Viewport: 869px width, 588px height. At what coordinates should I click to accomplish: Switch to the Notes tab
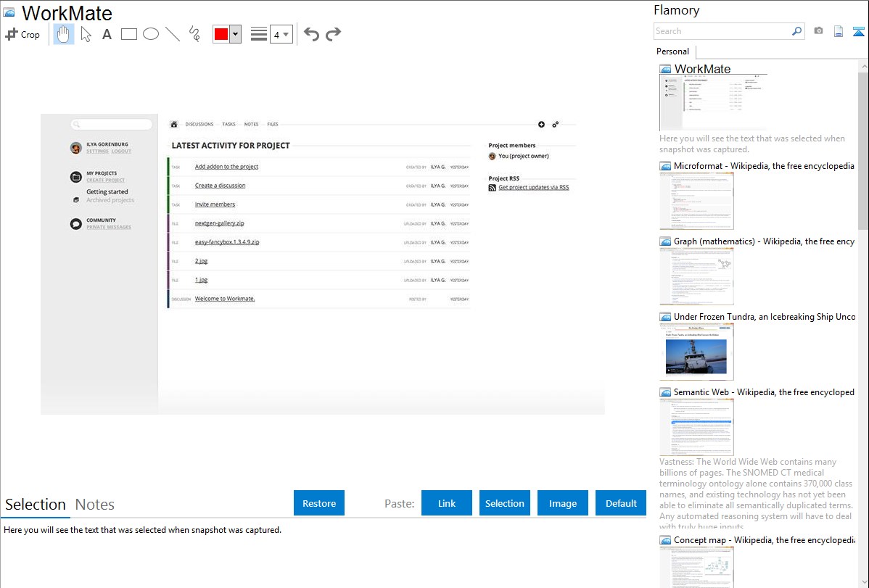click(95, 505)
